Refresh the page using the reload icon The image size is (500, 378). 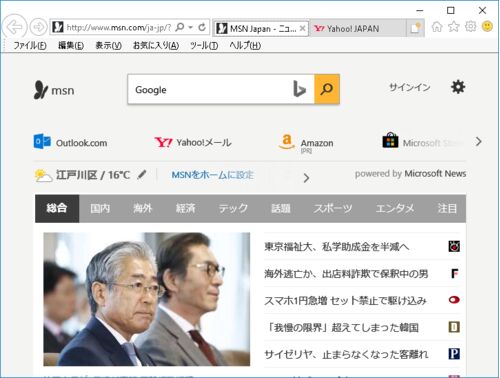[x=202, y=27]
